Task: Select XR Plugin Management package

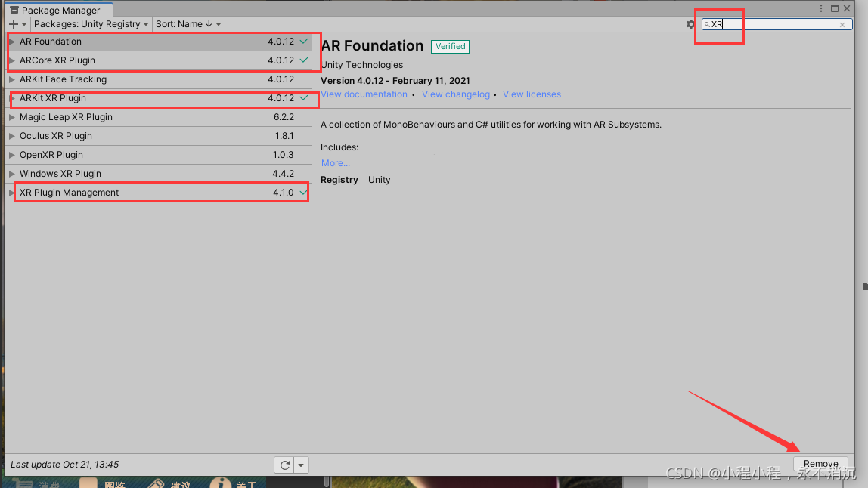Action: [x=158, y=193]
